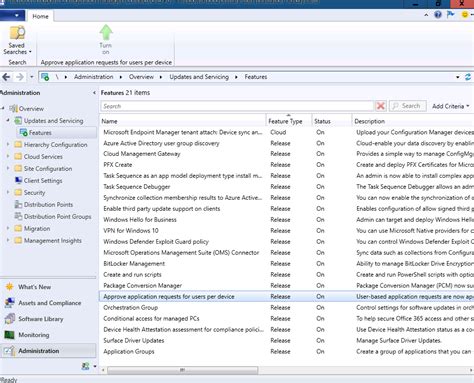
Task: Expand the Management Insights node
Action: tap(8, 240)
